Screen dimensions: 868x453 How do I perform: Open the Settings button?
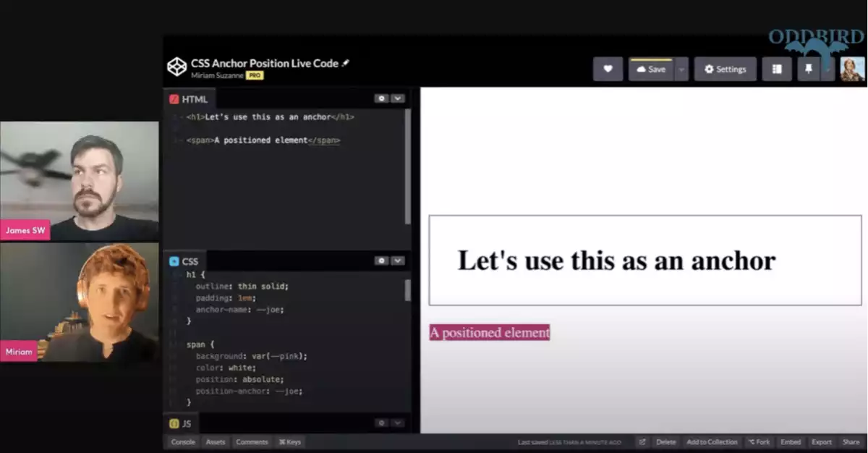click(726, 69)
